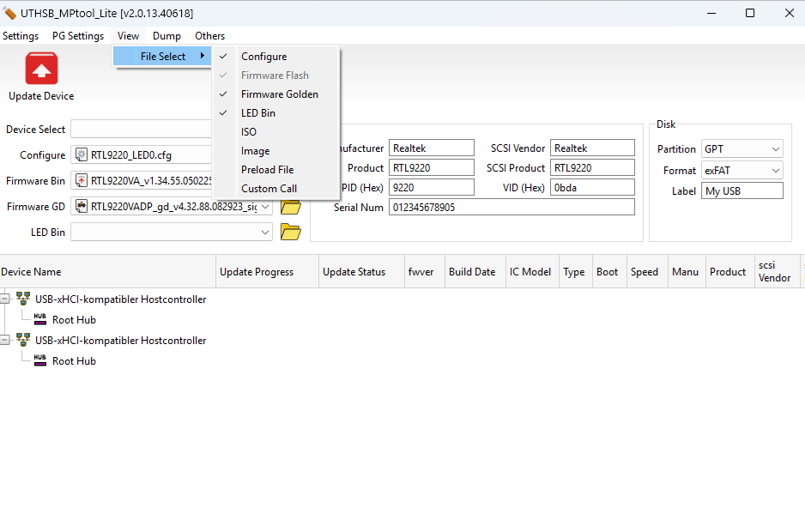This screenshot has width=805, height=532.
Task: Click the Serial Num input field
Action: click(x=511, y=207)
